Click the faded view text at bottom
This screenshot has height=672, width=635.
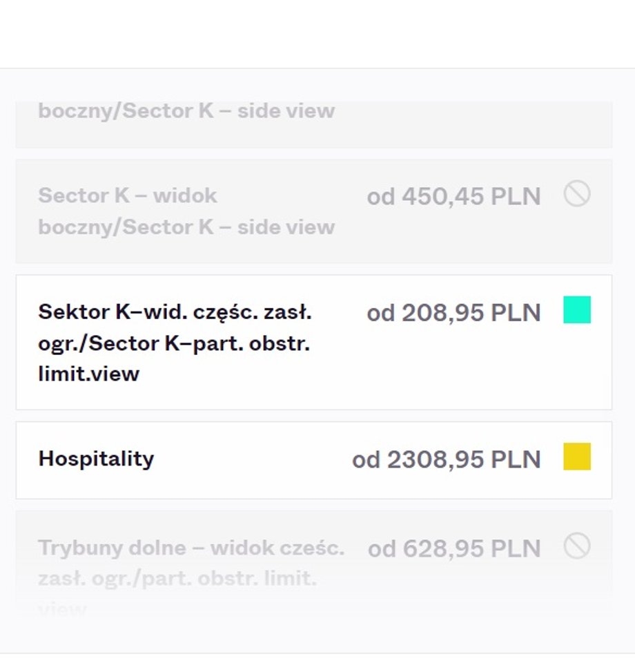click(x=63, y=608)
